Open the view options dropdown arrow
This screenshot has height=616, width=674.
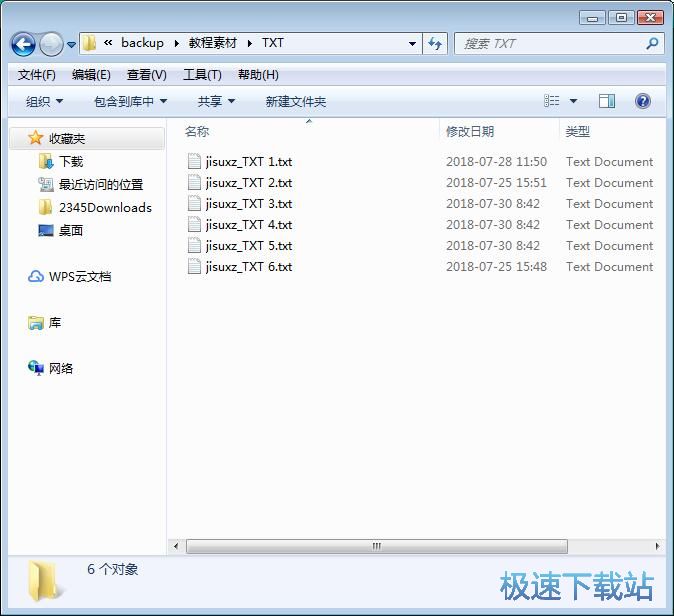tap(573, 101)
